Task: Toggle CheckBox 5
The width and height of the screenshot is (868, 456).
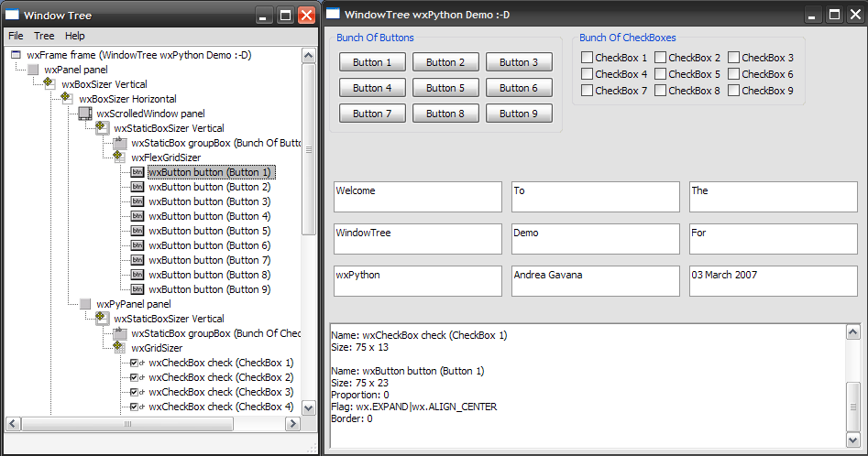Action: (x=660, y=74)
